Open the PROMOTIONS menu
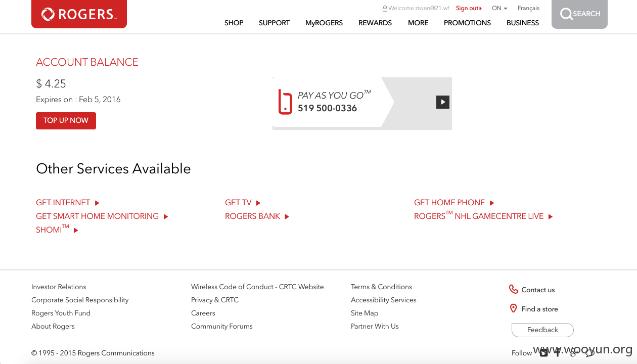The width and height of the screenshot is (637, 364). (x=467, y=23)
